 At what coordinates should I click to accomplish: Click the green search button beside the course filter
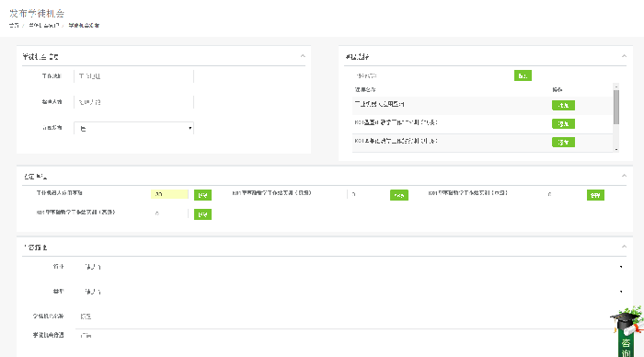523,75
